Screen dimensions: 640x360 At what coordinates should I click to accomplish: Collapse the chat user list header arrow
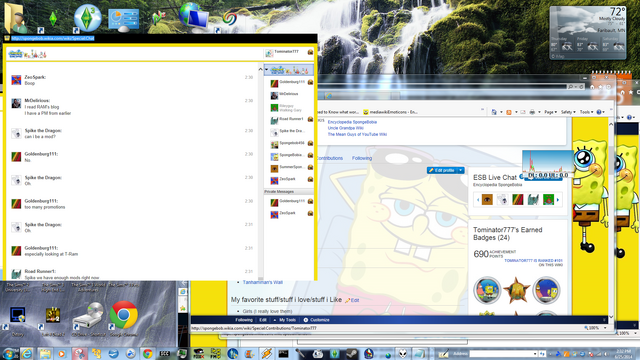click(x=267, y=70)
